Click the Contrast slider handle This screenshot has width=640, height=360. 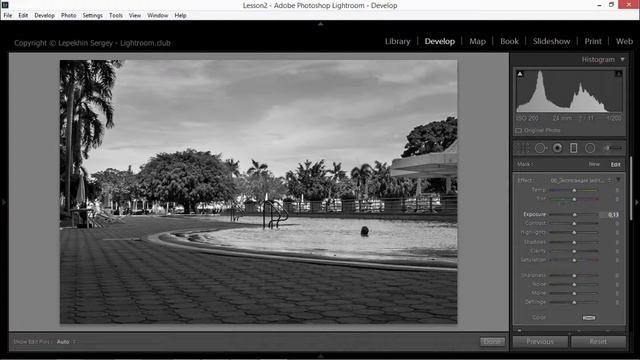(x=574, y=224)
